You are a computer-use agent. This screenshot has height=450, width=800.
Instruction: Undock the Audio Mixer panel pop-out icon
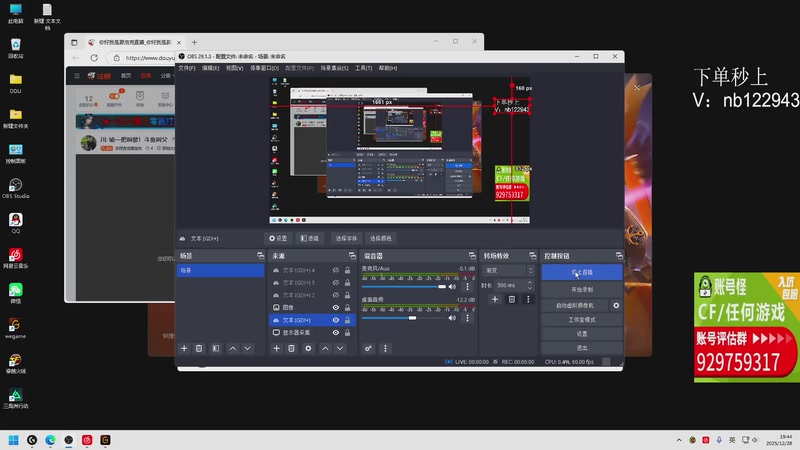click(472, 256)
